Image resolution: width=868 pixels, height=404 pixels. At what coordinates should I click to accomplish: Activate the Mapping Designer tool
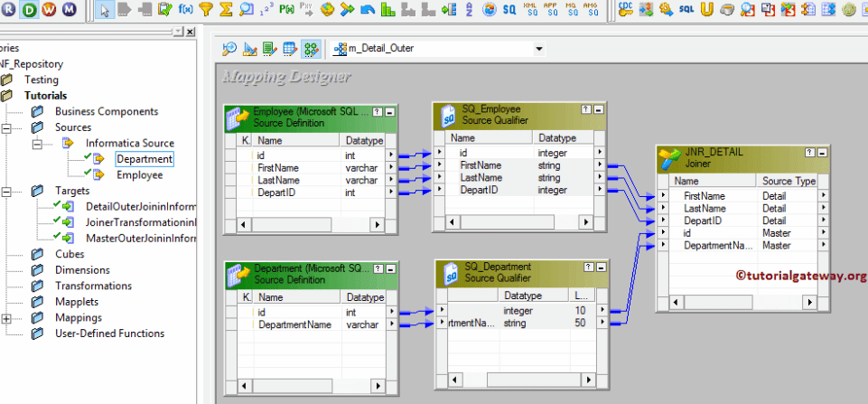click(310, 49)
